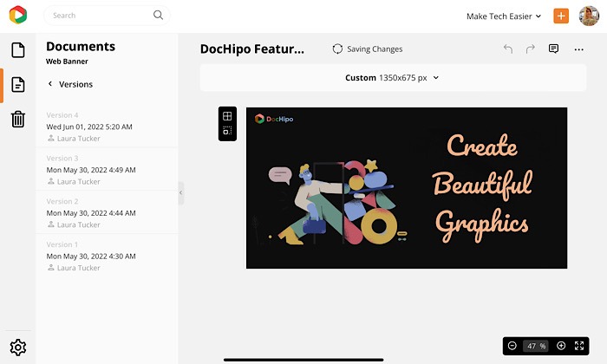Click the redo arrow icon
Image resolution: width=607 pixels, height=364 pixels.
click(x=531, y=49)
